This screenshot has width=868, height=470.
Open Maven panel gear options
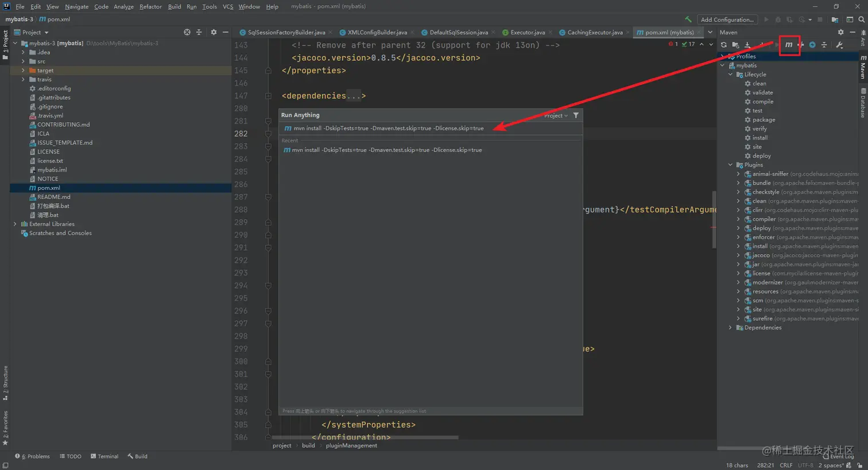pos(841,32)
